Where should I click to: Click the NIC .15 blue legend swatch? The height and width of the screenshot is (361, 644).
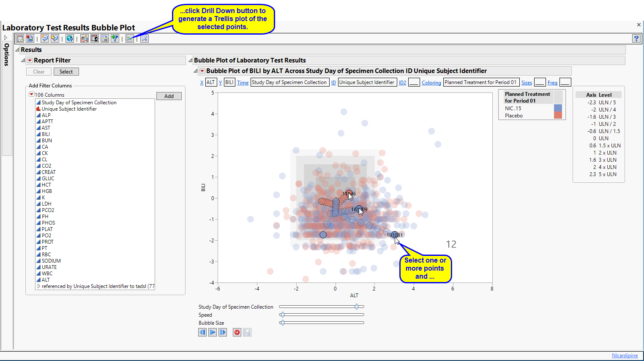[558, 108]
